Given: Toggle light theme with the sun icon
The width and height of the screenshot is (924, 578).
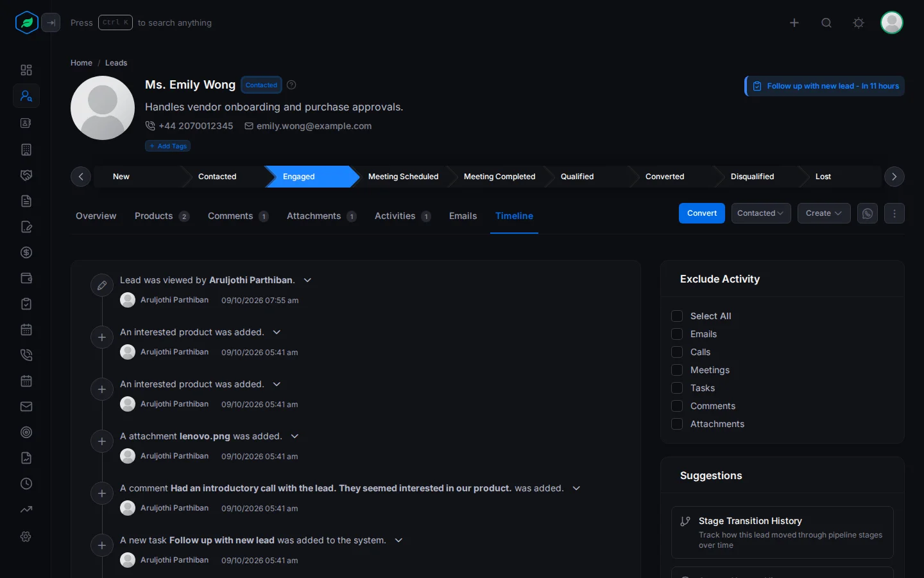Looking at the screenshot, I should tap(859, 22).
